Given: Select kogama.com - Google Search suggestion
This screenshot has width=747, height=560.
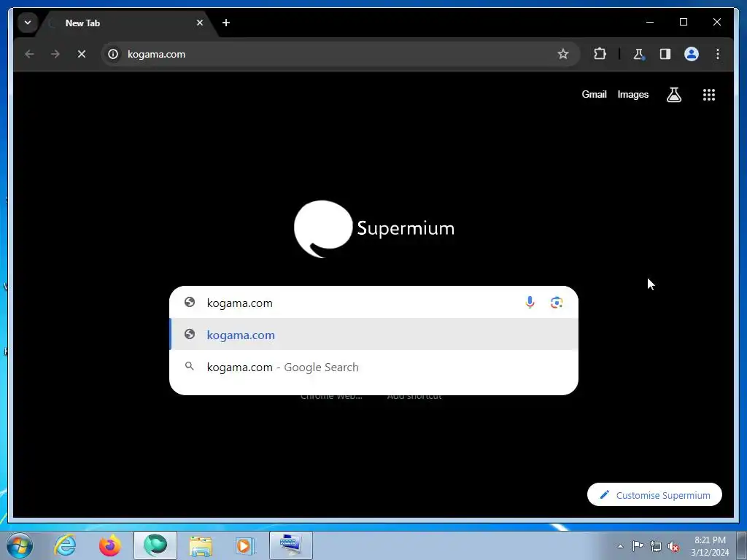Looking at the screenshot, I should tap(374, 367).
